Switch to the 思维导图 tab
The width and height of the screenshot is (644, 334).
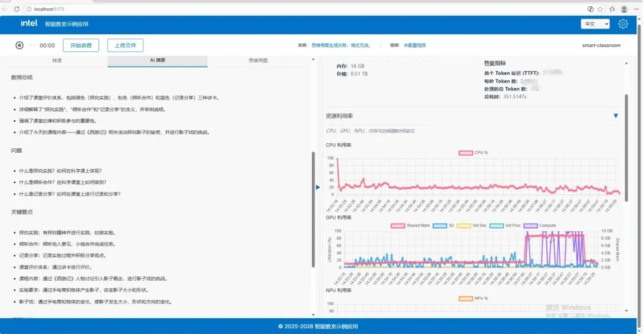tap(257, 61)
